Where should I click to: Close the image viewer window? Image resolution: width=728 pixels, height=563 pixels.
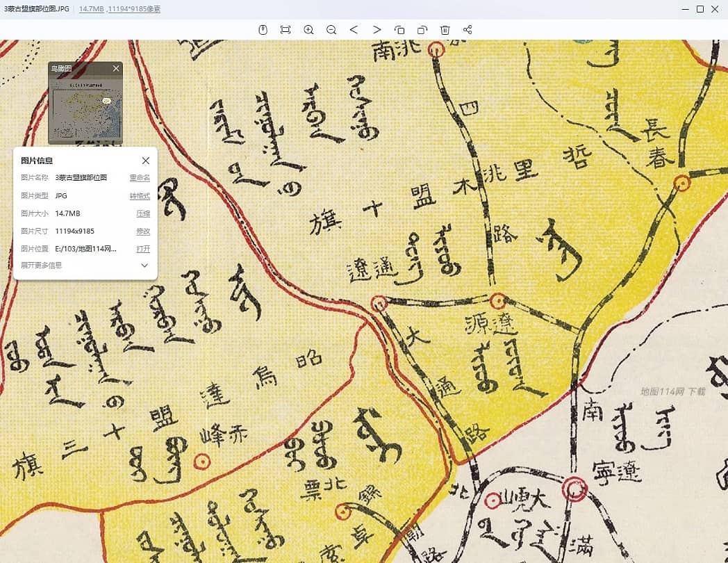click(x=715, y=9)
